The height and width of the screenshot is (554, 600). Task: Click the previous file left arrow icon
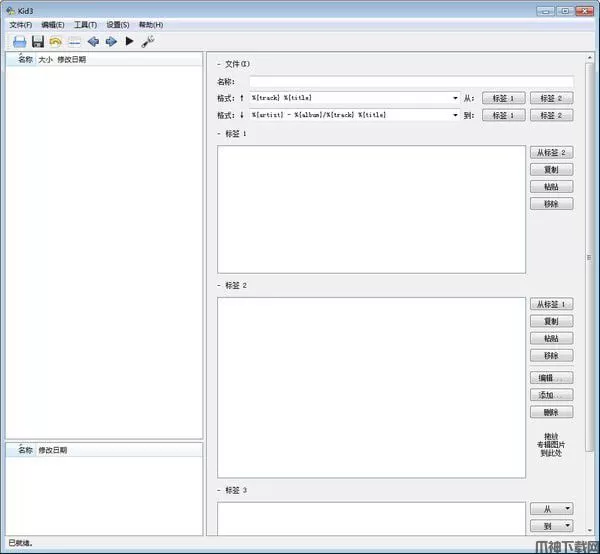coord(93,41)
